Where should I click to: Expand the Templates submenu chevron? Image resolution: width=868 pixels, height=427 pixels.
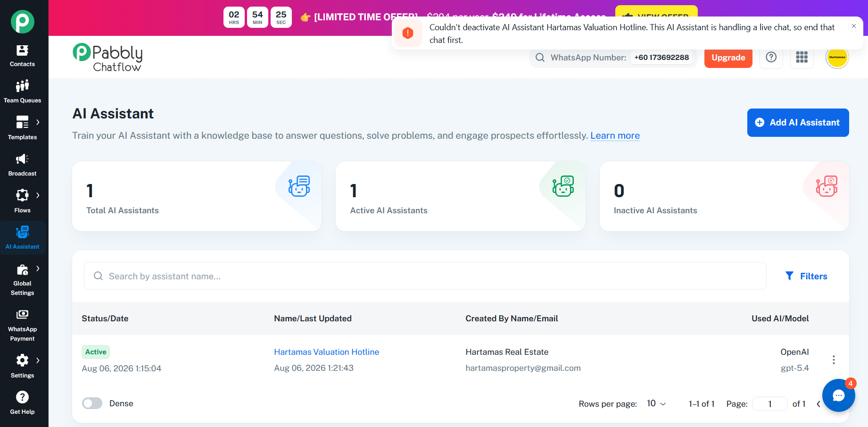click(x=38, y=122)
